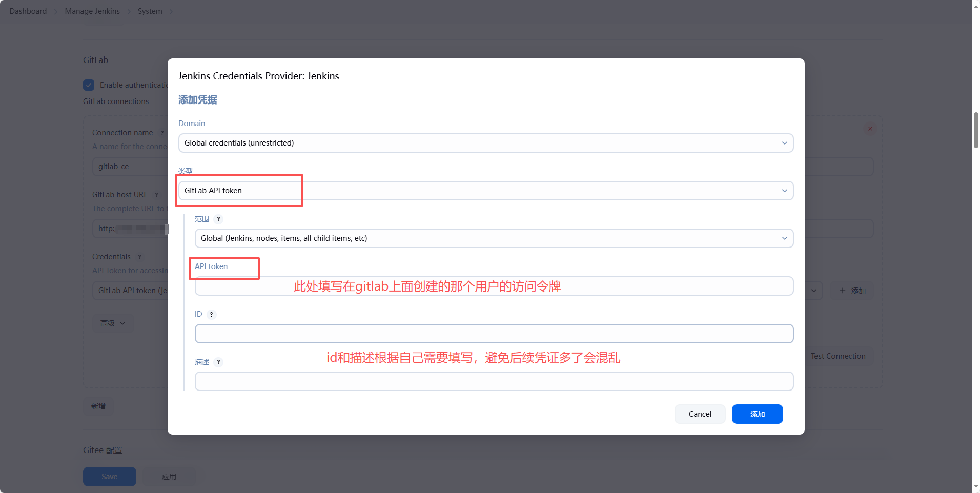
Task: Click the help icon next to ID
Action: tap(211, 315)
